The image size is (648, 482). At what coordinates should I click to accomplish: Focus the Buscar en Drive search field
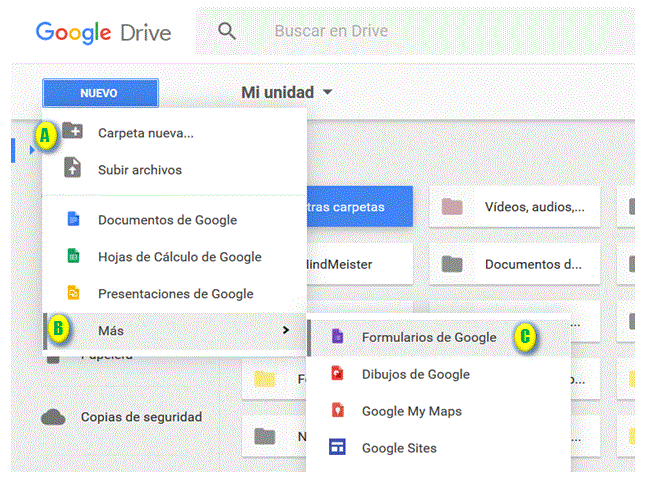click(415, 31)
